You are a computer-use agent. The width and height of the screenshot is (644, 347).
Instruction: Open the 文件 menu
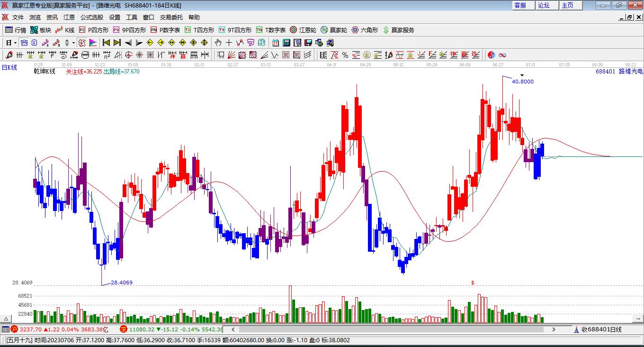coord(18,17)
